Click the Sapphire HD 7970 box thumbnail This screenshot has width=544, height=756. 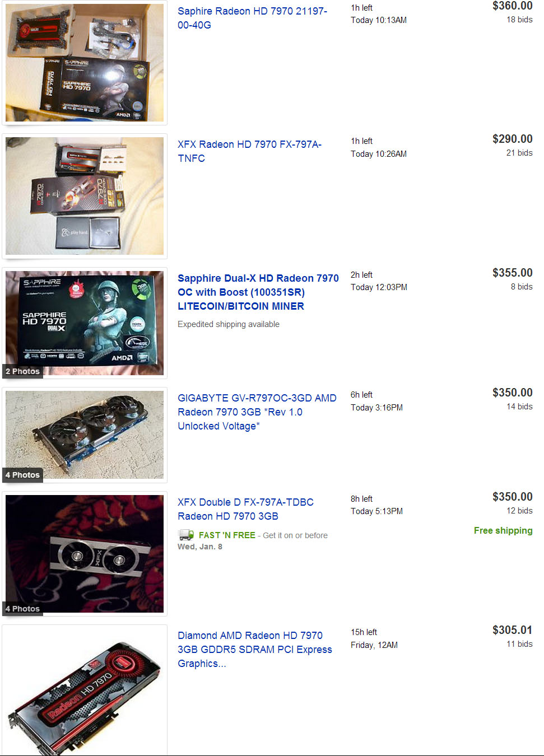click(x=85, y=63)
